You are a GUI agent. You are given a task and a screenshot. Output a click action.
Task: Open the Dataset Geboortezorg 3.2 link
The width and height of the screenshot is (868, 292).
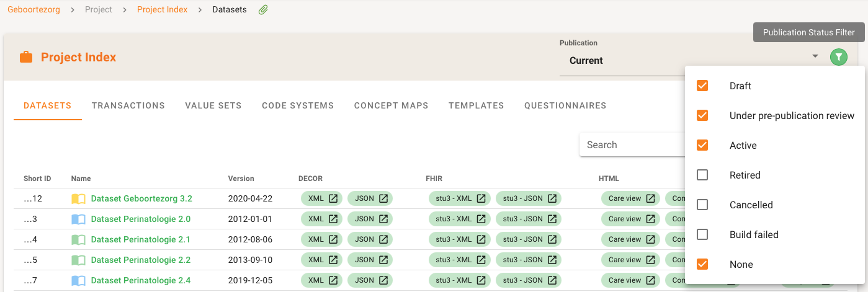[x=141, y=199]
